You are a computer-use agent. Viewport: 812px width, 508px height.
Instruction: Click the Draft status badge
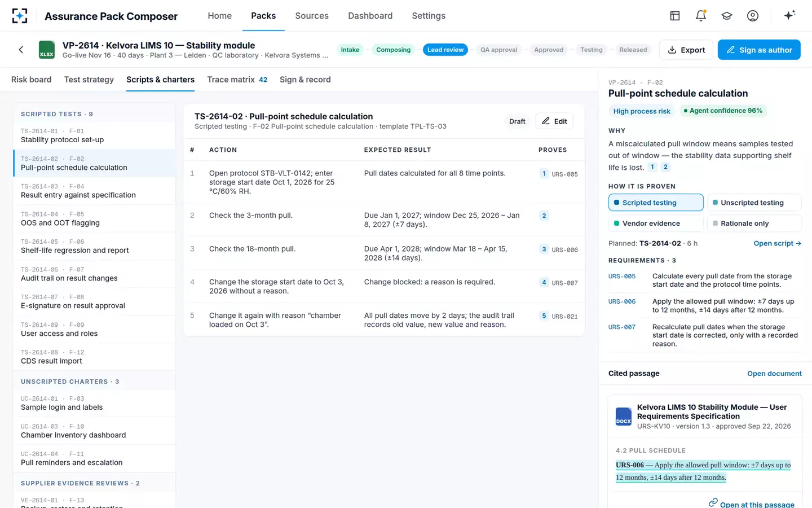(517, 121)
